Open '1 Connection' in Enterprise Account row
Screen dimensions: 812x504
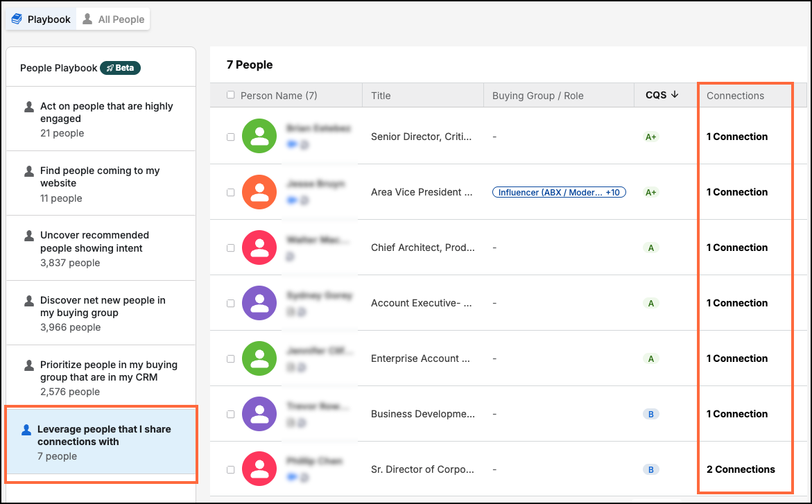(737, 358)
